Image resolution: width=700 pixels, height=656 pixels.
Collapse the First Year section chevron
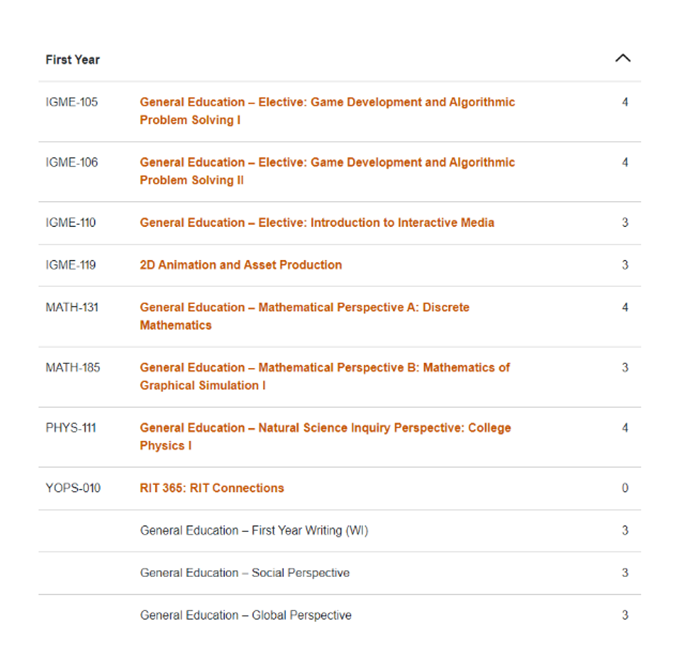623,58
